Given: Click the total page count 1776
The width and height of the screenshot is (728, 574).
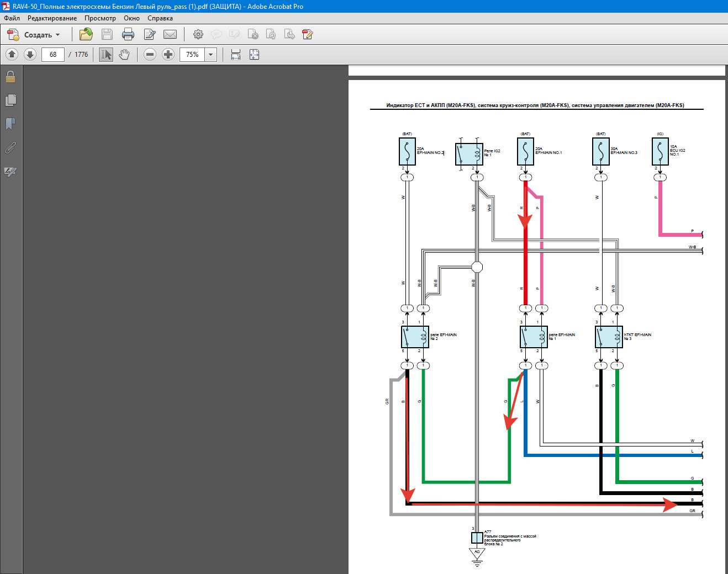Looking at the screenshot, I should pos(81,55).
